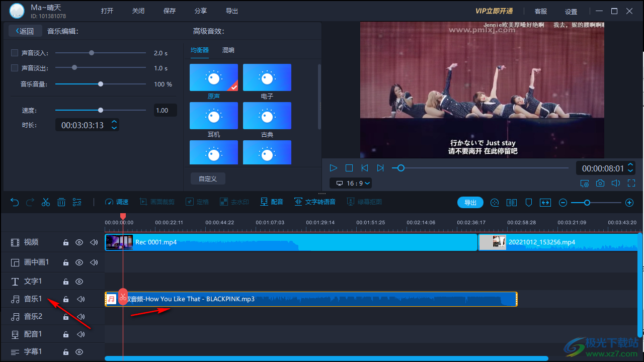Click the scissors cut icon above the timeline
The height and width of the screenshot is (362, 644).
[x=46, y=202]
